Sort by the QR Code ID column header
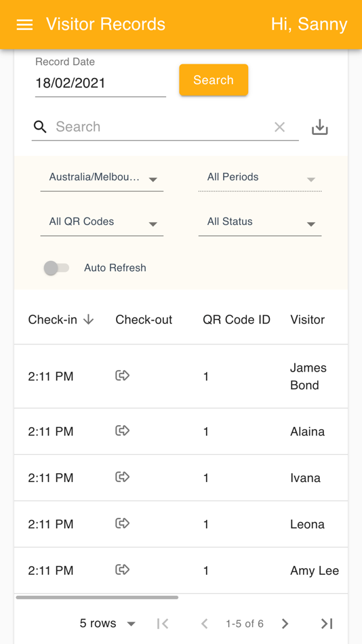 237,319
